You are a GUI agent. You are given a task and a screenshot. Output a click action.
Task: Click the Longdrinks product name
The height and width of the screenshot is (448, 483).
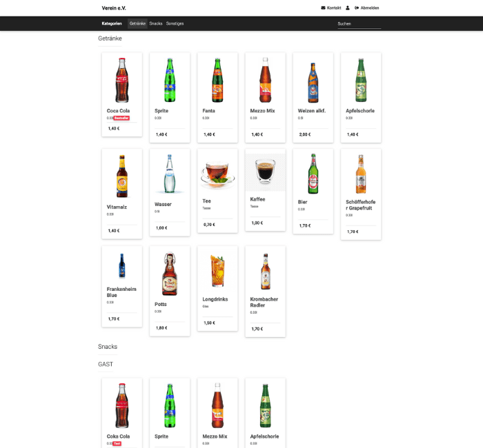[215, 299]
